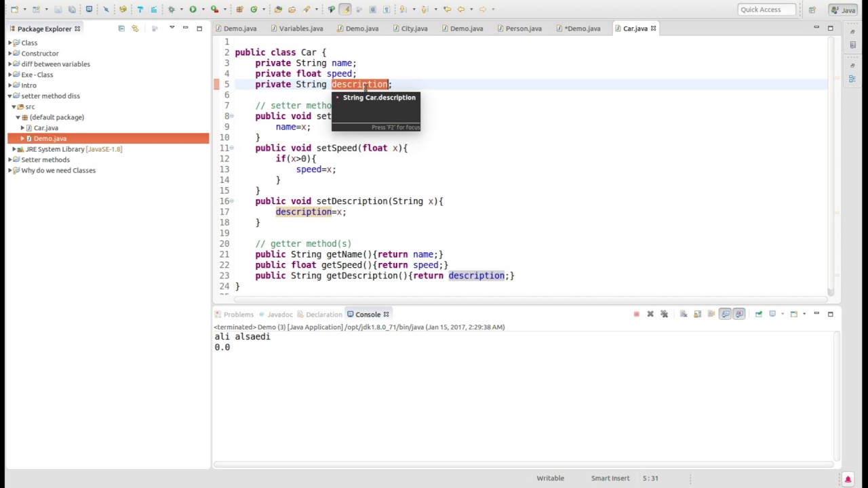868x488 pixels.
Task: Toggle Show Console on standard error change
Action: (x=739, y=314)
